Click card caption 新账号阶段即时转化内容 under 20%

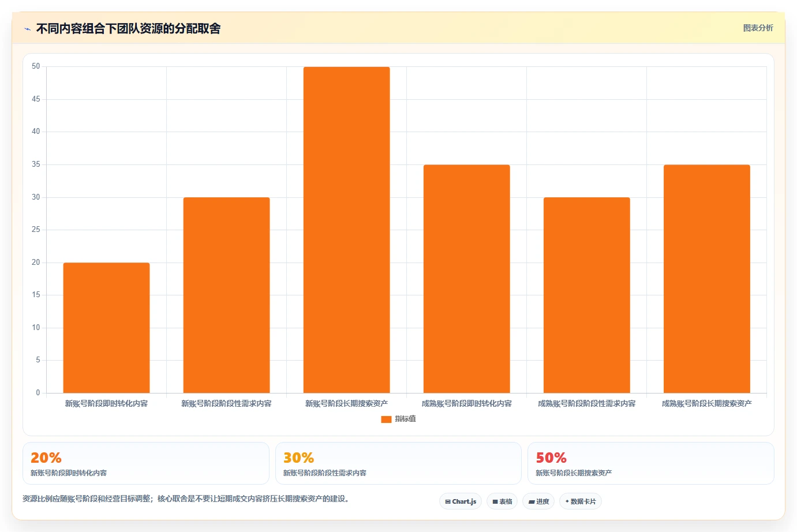[69, 473]
